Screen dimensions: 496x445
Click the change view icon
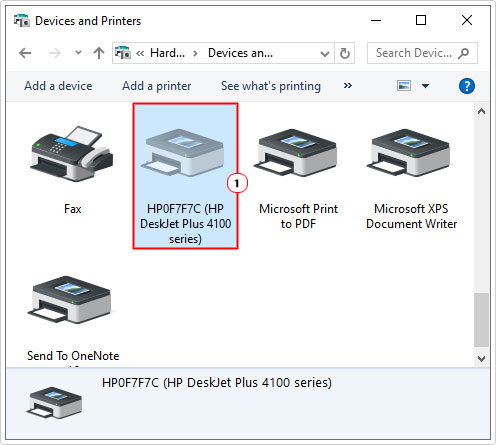(404, 86)
